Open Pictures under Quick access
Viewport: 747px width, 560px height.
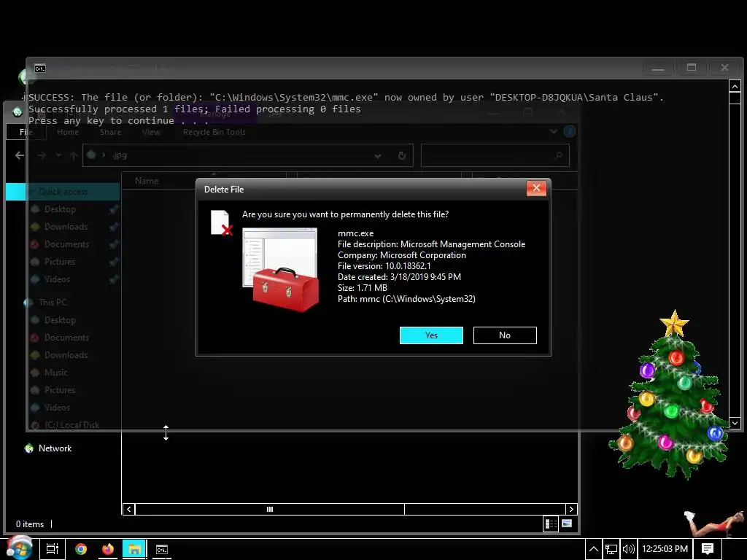60,262
